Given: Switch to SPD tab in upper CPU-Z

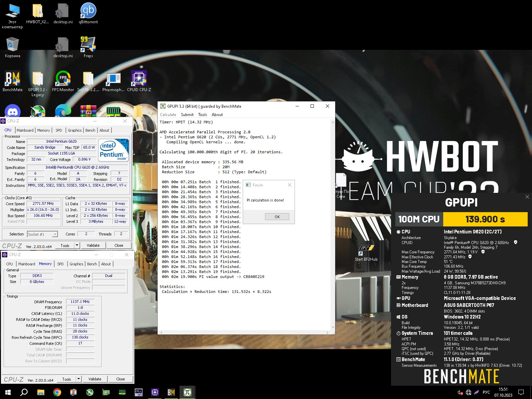Looking at the screenshot, I should click(x=59, y=130).
